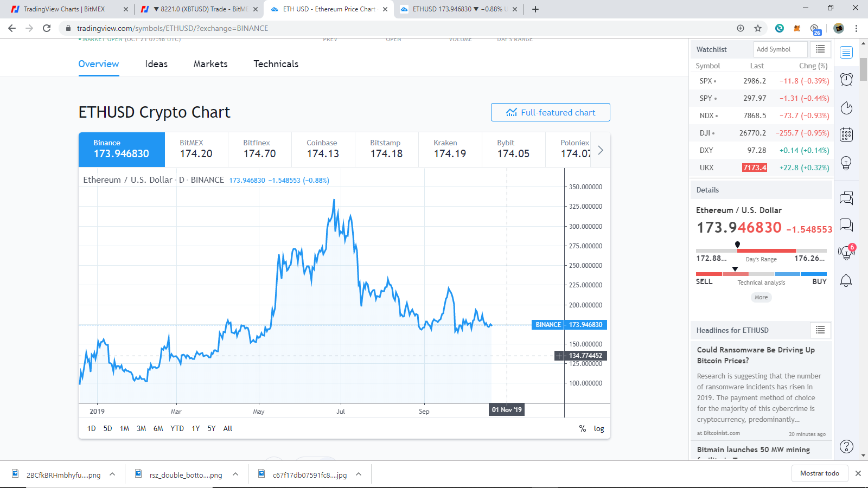Open the hotlists pie-chart sidebar icon
Viewport: 868px width, 488px height.
click(x=846, y=108)
